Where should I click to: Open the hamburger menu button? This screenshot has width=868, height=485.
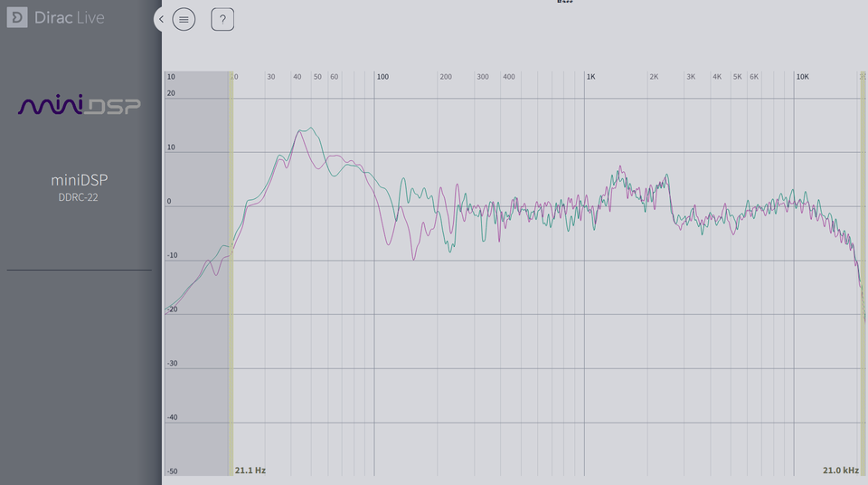coord(184,19)
